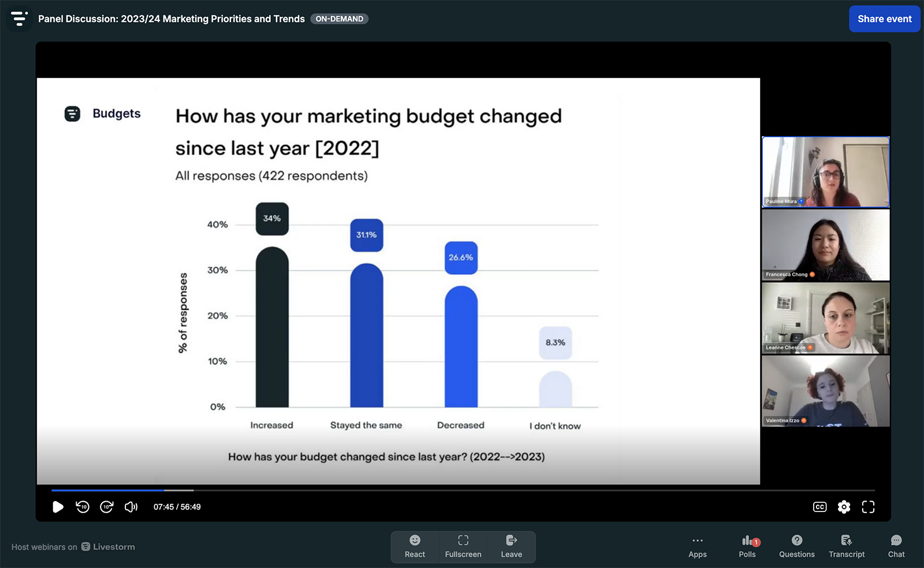This screenshot has width=924, height=568.
Task: Open the Chat panel
Action: (896, 547)
